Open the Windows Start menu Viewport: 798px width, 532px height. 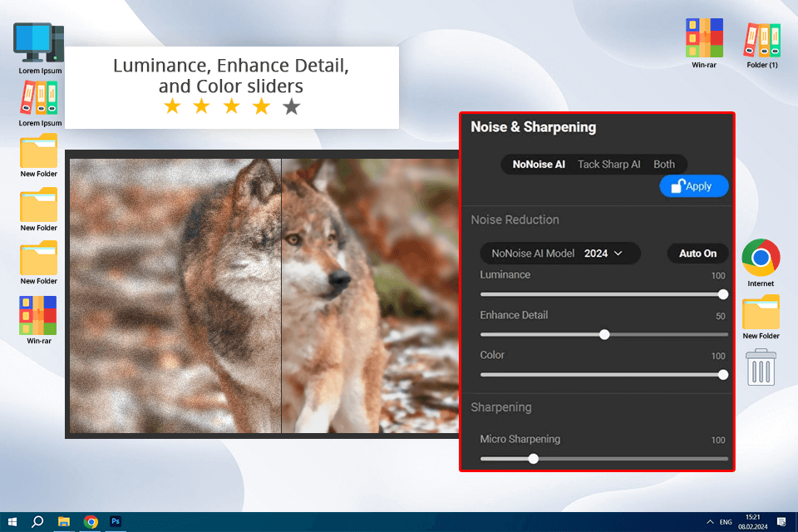(12, 521)
